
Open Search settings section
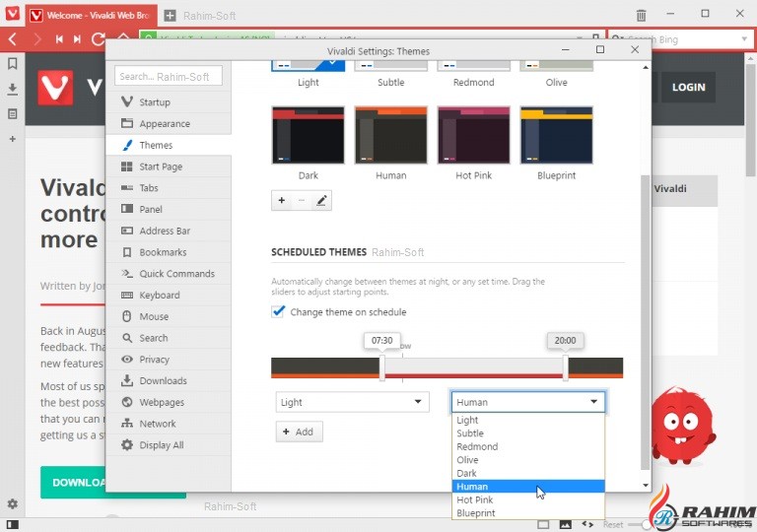[169, 338]
